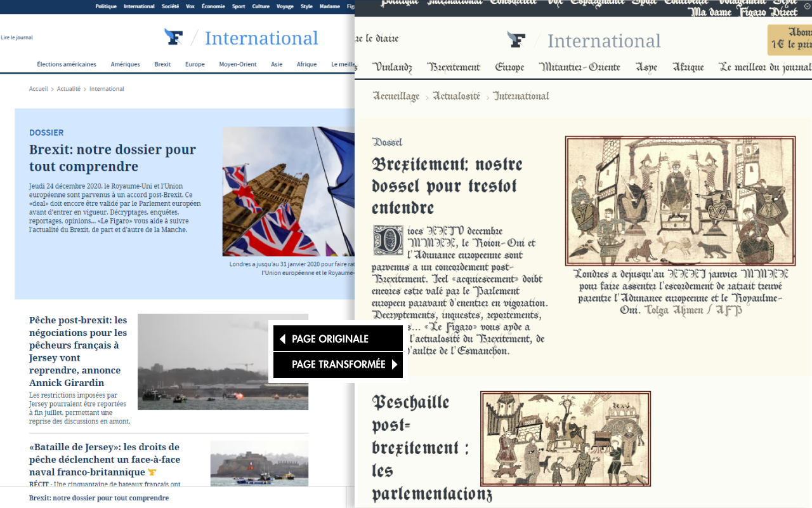The width and height of the screenshot is (812, 508).
Task: Click the yellow premium icon beside «Bataille de Jersey»
Action: [x=152, y=472]
